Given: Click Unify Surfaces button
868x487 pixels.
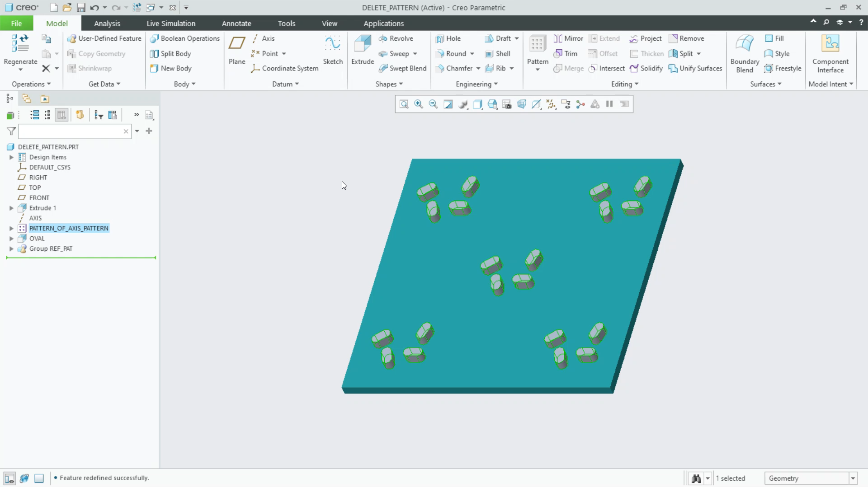Looking at the screenshot, I should pyautogui.click(x=695, y=68).
